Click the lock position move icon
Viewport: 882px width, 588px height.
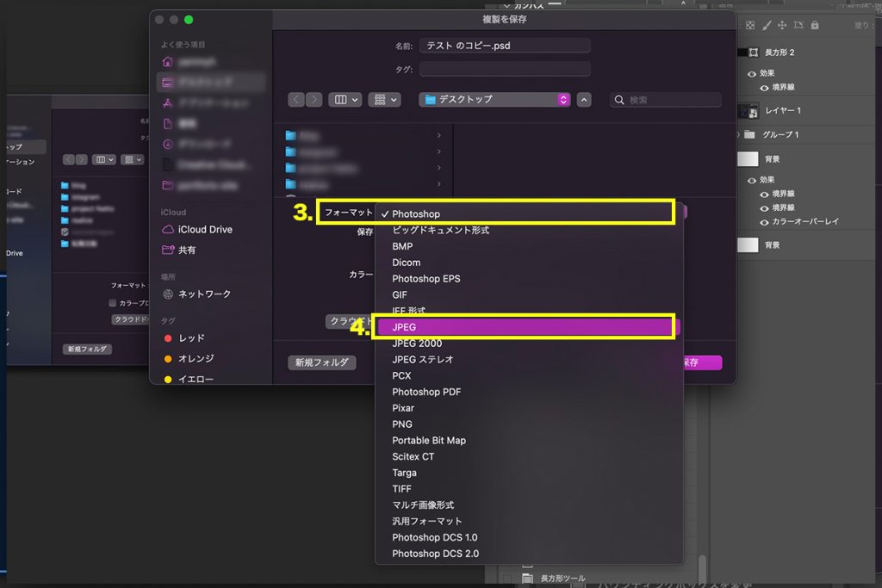(x=782, y=25)
